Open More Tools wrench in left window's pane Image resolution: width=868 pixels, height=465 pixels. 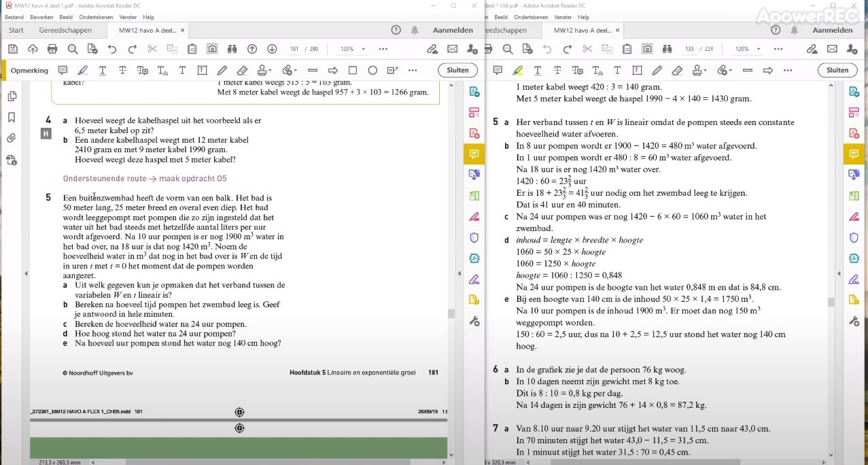pos(474,321)
